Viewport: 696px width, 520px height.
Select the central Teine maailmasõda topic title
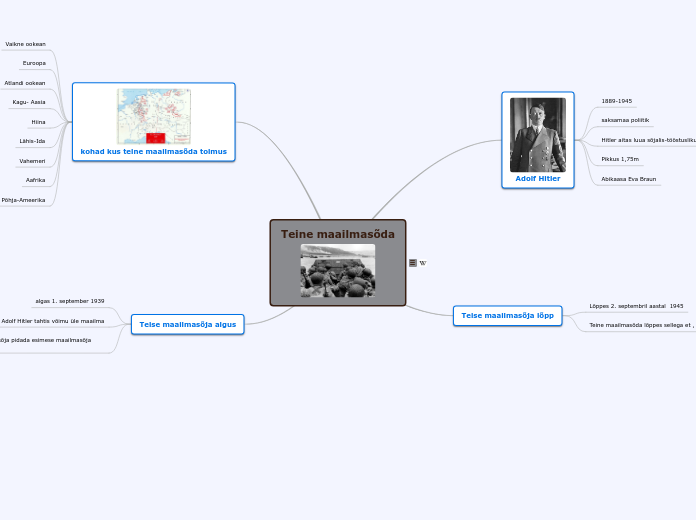coord(338,234)
